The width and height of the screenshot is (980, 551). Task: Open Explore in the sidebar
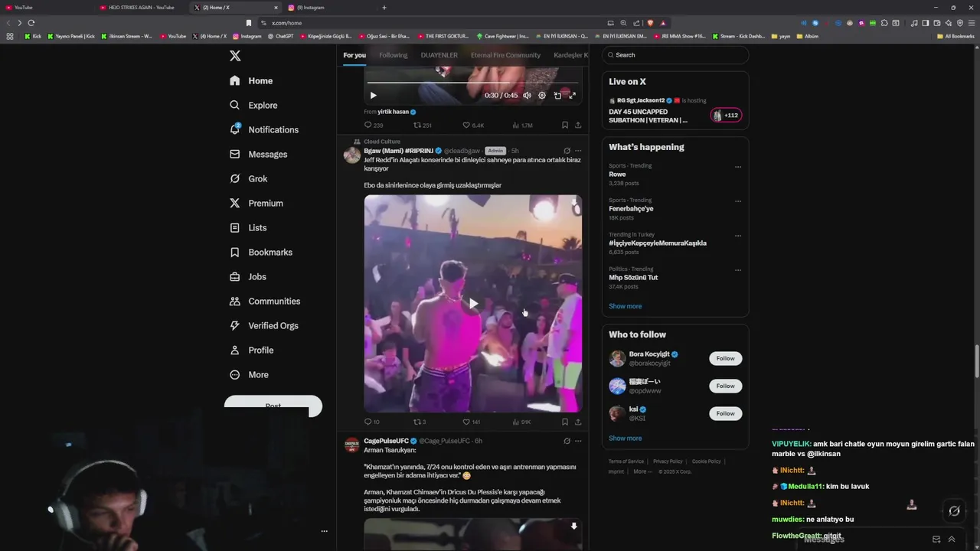[x=253, y=105]
